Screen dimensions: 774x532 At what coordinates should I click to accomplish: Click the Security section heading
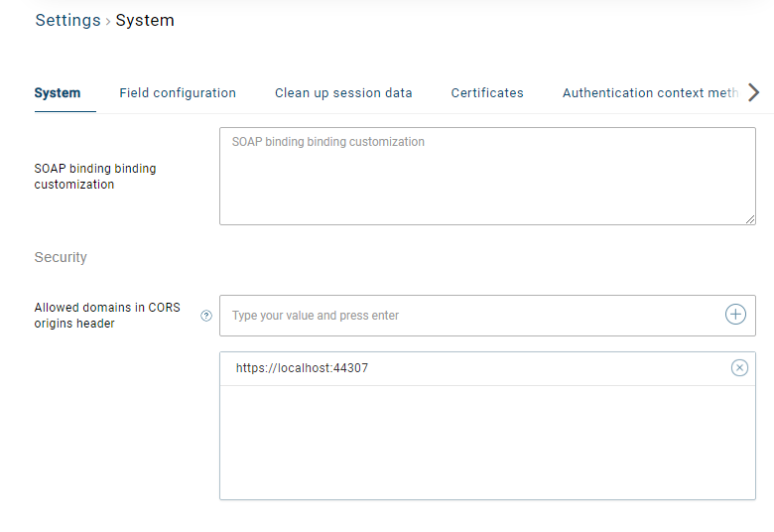click(61, 257)
